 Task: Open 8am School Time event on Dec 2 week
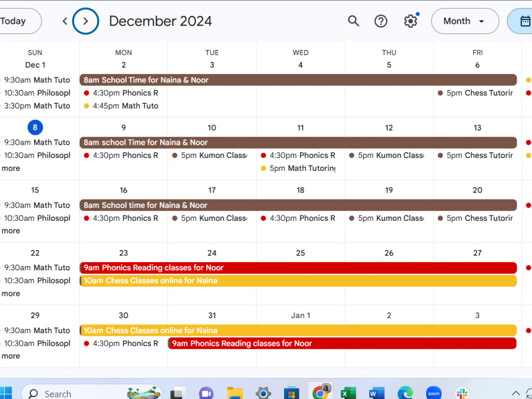point(298,80)
